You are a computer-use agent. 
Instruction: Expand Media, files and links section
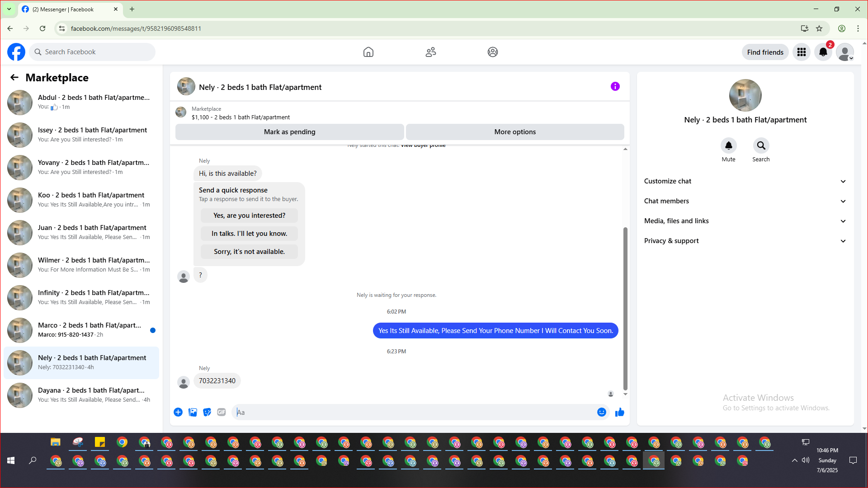pos(745,221)
